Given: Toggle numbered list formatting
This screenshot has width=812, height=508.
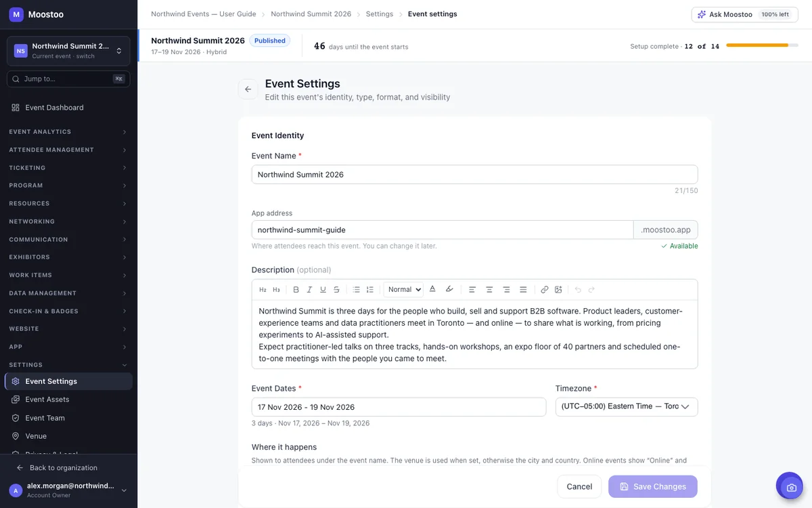Looking at the screenshot, I should [x=369, y=290].
